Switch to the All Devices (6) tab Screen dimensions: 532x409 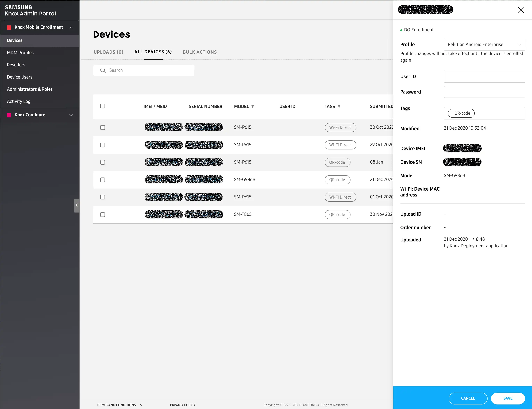click(x=153, y=52)
